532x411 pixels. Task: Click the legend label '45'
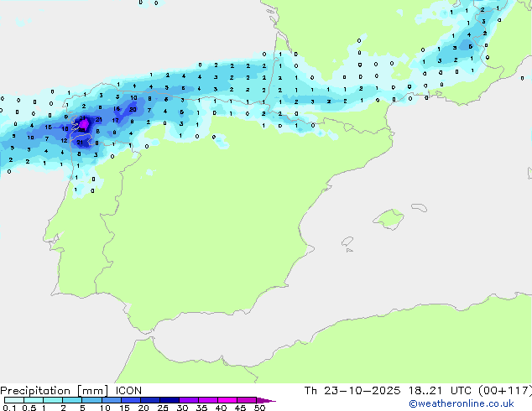240,408
